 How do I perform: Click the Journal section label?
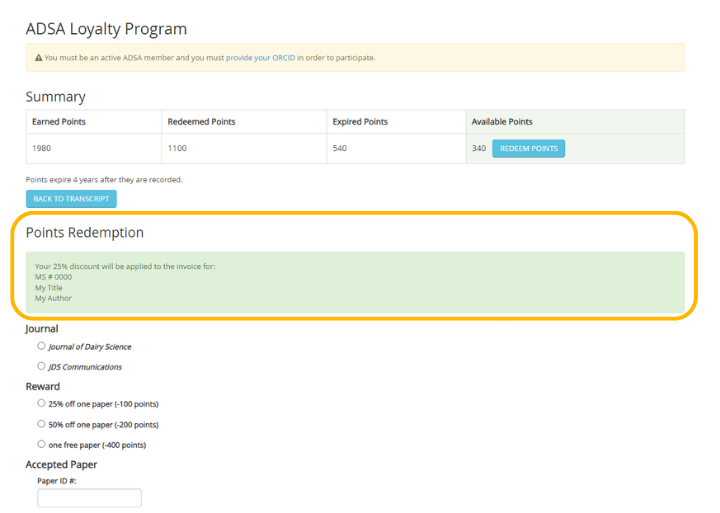pyautogui.click(x=42, y=329)
